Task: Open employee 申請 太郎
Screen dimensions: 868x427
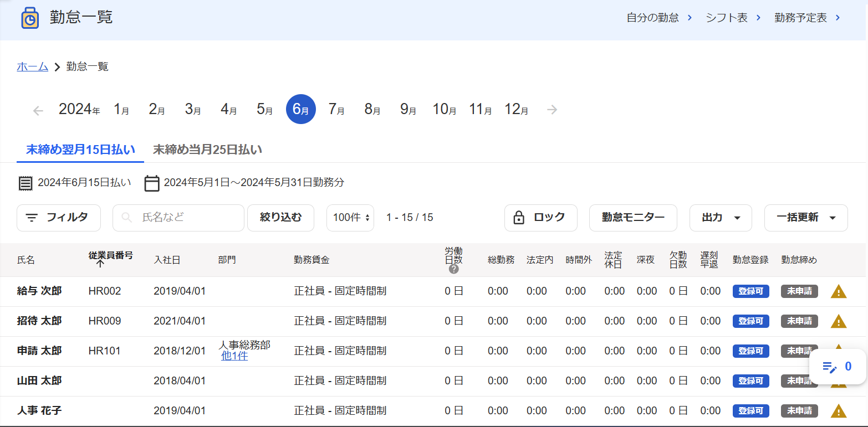Action: tap(39, 351)
